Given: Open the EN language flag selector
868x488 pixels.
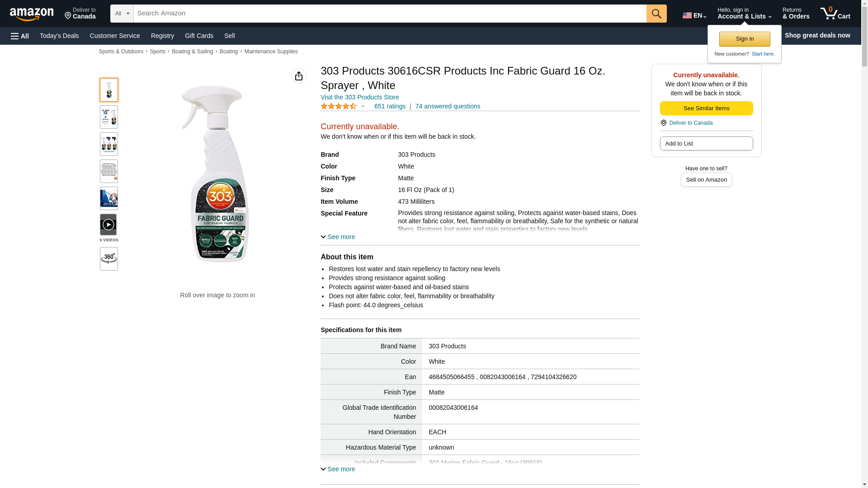Looking at the screenshot, I should click(x=694, y=15).
